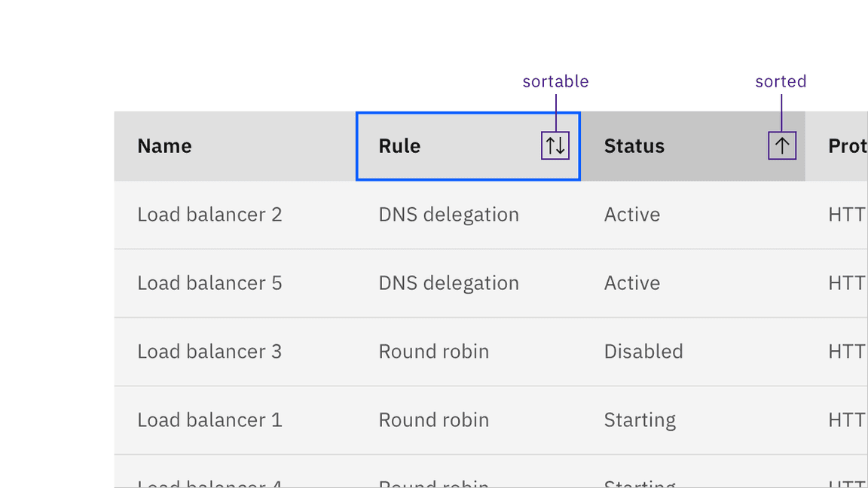Select the Starting status of Load balancer 1
Image resolution: width=868 pixels, height=488 pixels.
(640, 420)
